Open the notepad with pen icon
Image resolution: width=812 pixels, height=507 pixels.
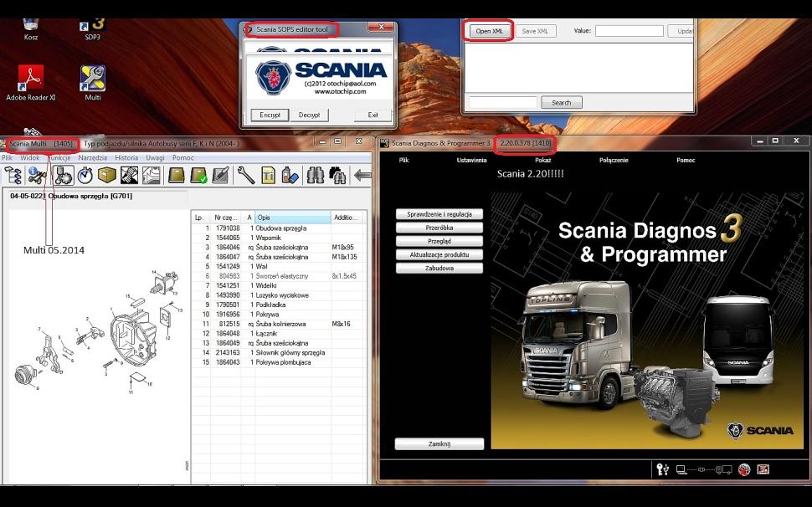(x=221, y=176)
